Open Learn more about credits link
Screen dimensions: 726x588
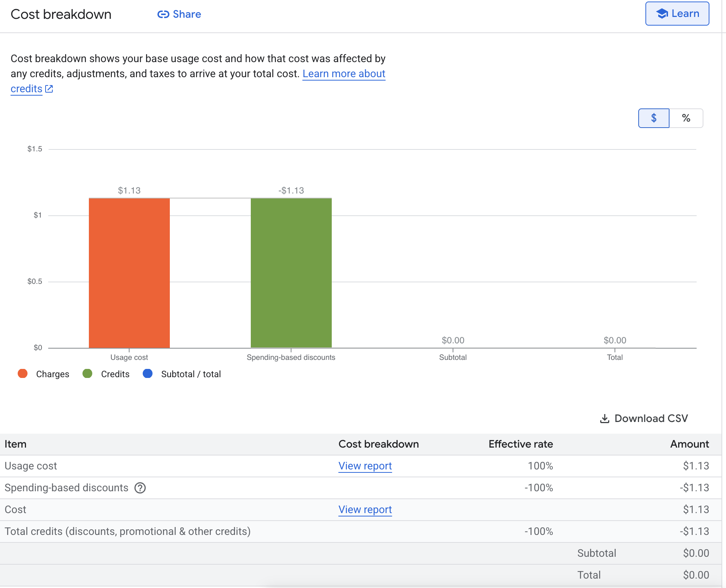coord(343,74)
